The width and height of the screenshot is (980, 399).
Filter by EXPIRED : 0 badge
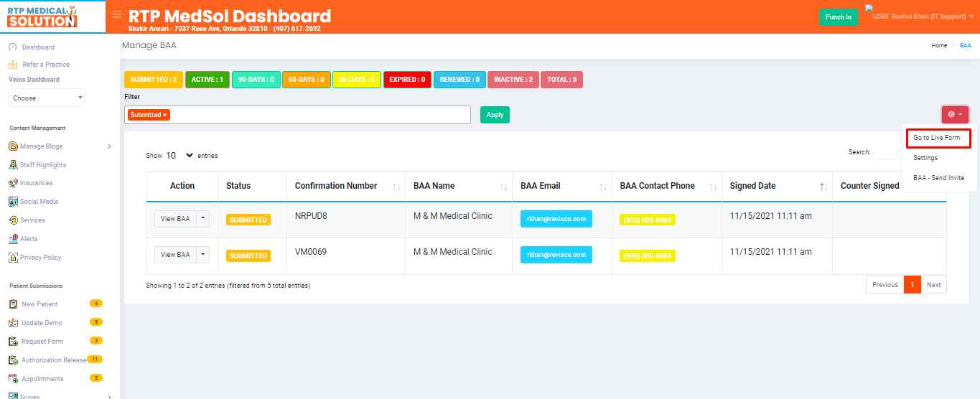click(x=407, y=80)
